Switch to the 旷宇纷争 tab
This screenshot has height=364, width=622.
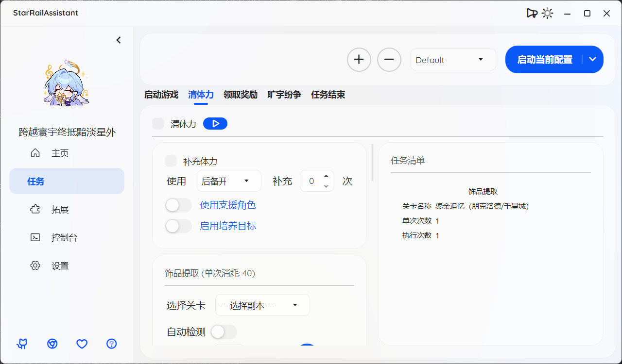[x=284, y=95]
